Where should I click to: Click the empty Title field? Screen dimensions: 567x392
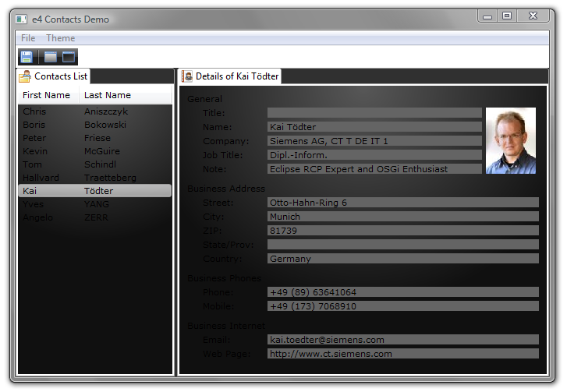374,113
